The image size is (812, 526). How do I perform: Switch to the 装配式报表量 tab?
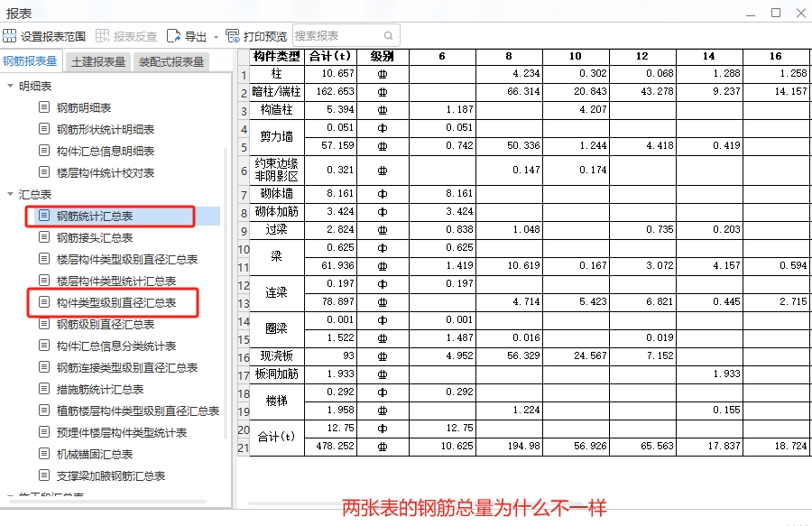171,62
